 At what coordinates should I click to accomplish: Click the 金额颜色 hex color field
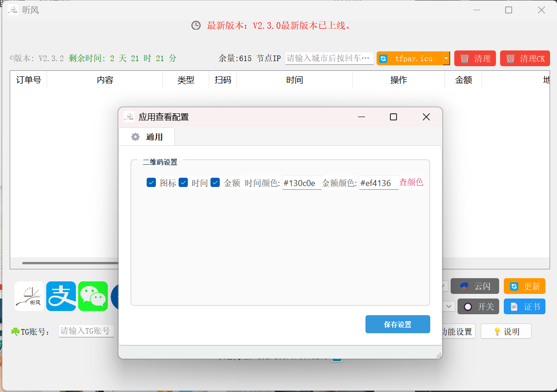pos(378,183)
